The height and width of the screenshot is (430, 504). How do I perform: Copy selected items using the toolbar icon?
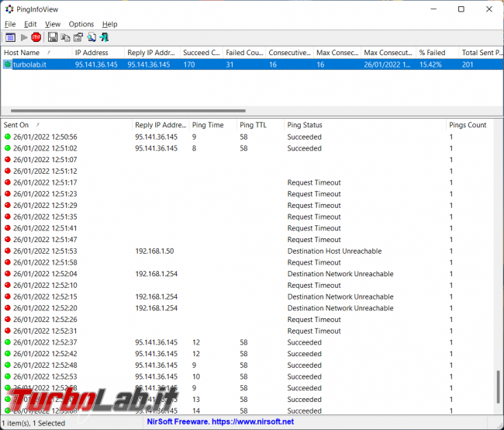(x=66, y=38)
